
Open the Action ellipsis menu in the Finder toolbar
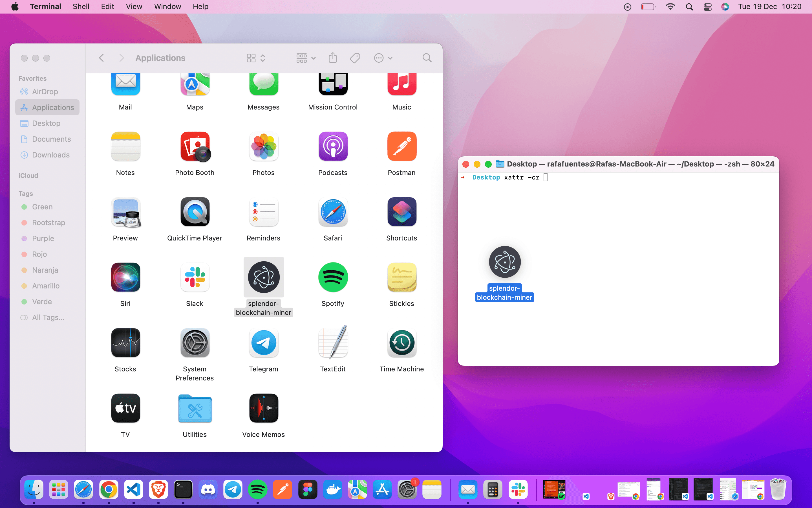(383, 58)
